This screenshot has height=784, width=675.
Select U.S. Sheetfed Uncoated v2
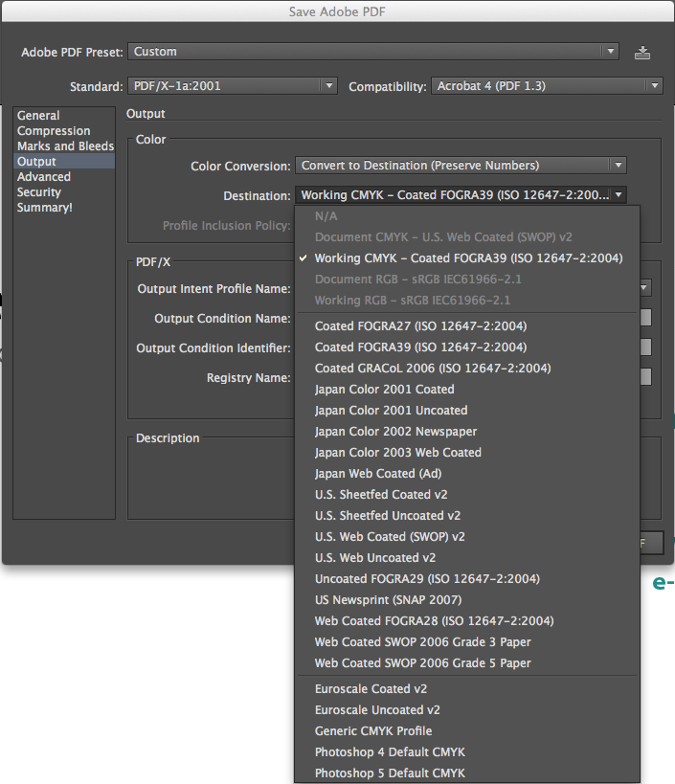[467, 516]
